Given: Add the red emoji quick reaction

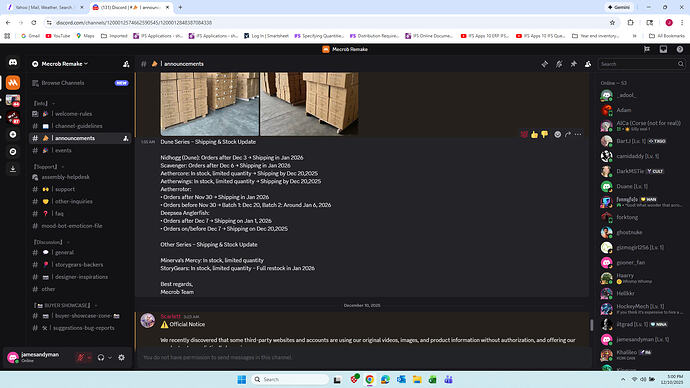Looking at the screenshot, I should tap(524, 134).
